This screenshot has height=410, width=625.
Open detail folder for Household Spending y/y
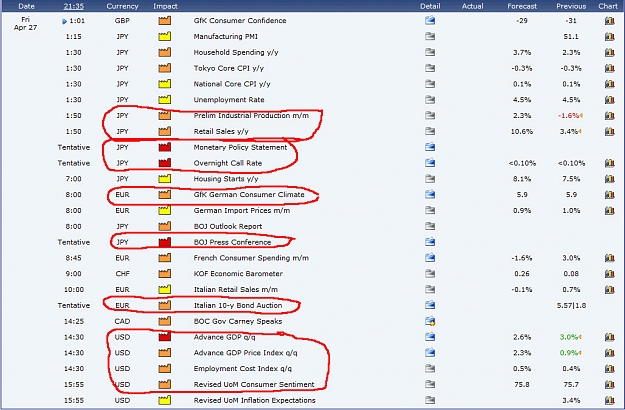430,52
